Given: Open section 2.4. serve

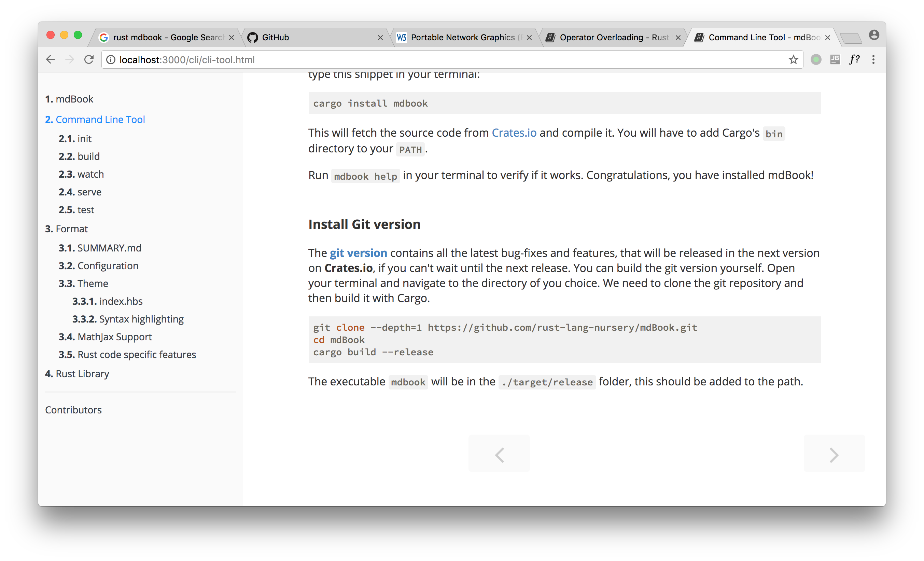Looking at the screenshot, I should 80,192.
